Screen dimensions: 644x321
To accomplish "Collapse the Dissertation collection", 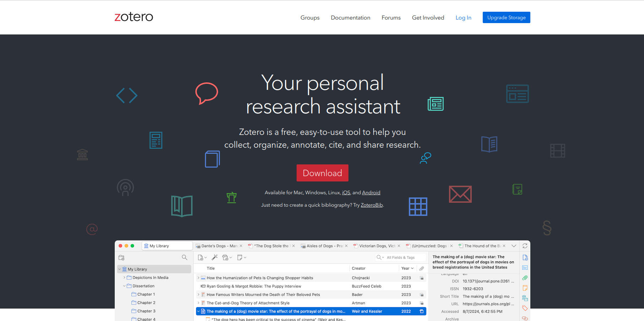I will coord(124,286).
